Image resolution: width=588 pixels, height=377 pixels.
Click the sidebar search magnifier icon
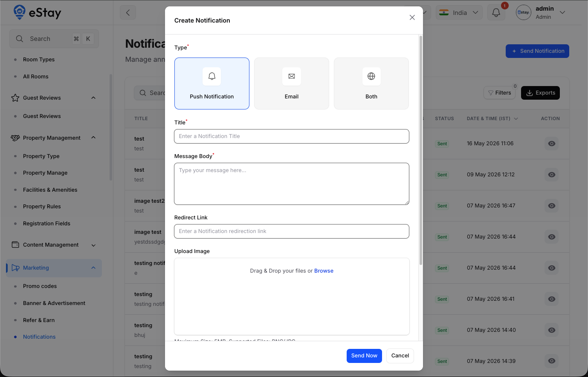coord(20,39)
